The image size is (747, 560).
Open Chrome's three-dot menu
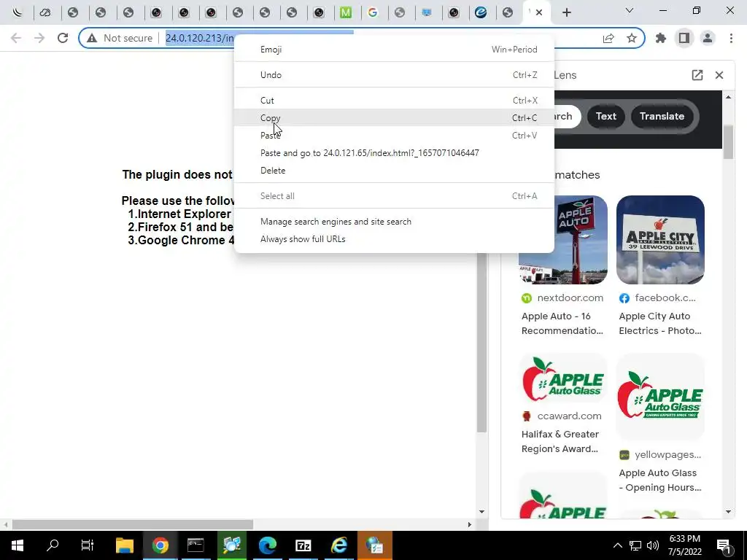[x=731, y=38]
